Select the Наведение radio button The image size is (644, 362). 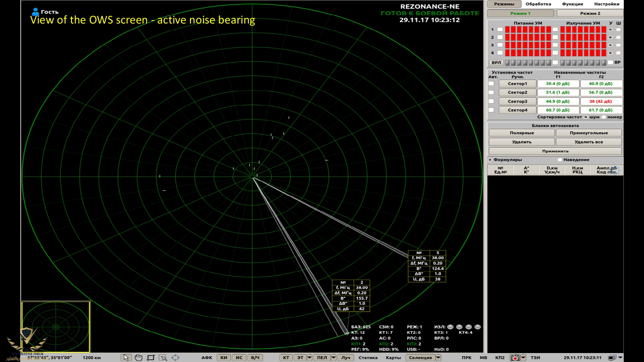[560, 160]
